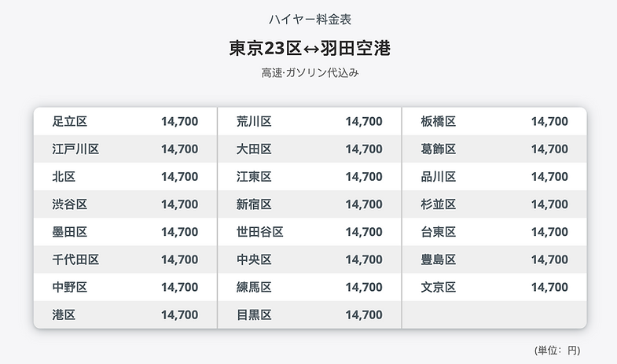The height and width of the screenshot is (364, 617).
Task: Click the (単位：円) unit note
Action: [556, 350]
